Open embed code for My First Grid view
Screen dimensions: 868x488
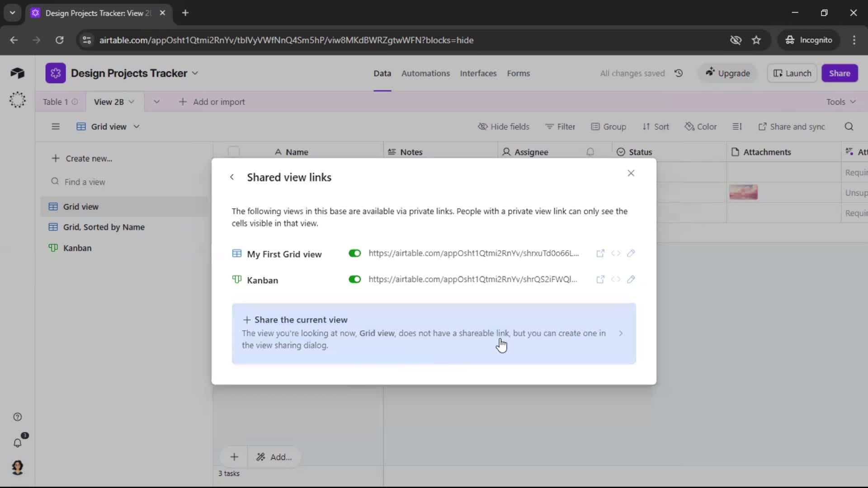tap(616, 253)
